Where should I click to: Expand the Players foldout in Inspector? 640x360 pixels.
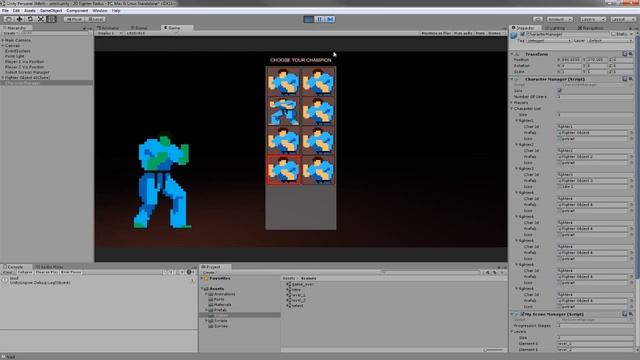pos(512,102)
